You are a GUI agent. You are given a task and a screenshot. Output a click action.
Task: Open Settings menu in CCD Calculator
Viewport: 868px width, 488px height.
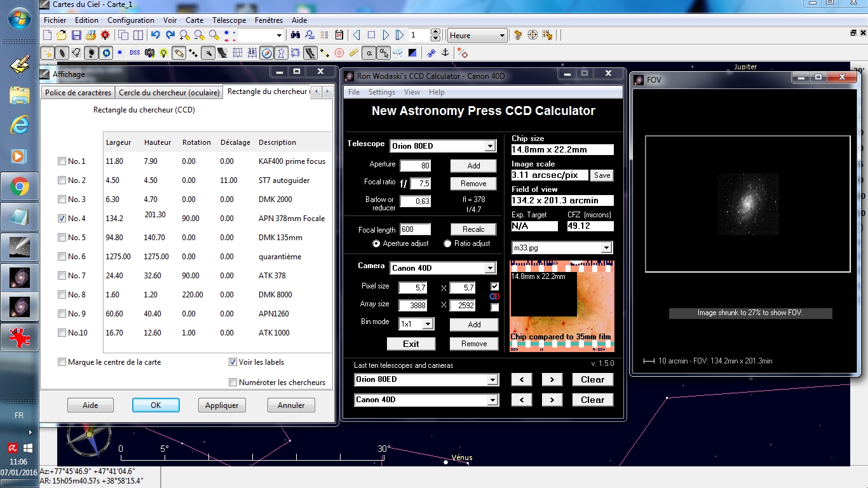pyautogui.click(x=382, y=92)
